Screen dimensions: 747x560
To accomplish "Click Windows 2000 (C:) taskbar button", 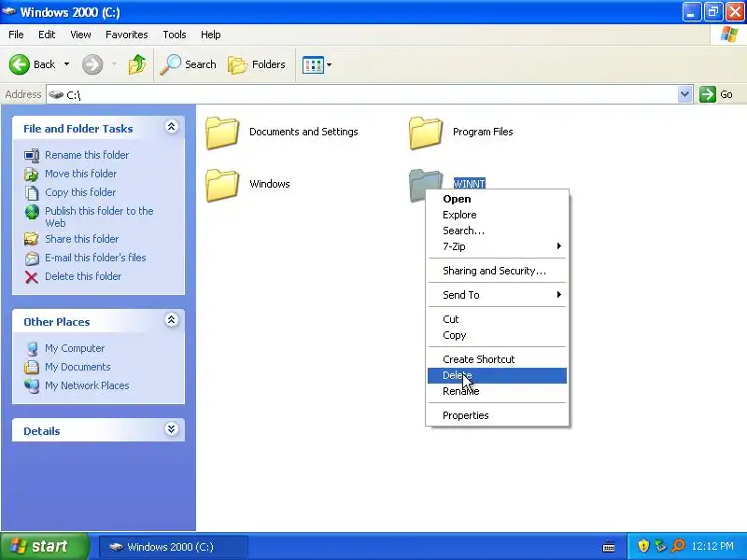I will (x=174, y=547).
